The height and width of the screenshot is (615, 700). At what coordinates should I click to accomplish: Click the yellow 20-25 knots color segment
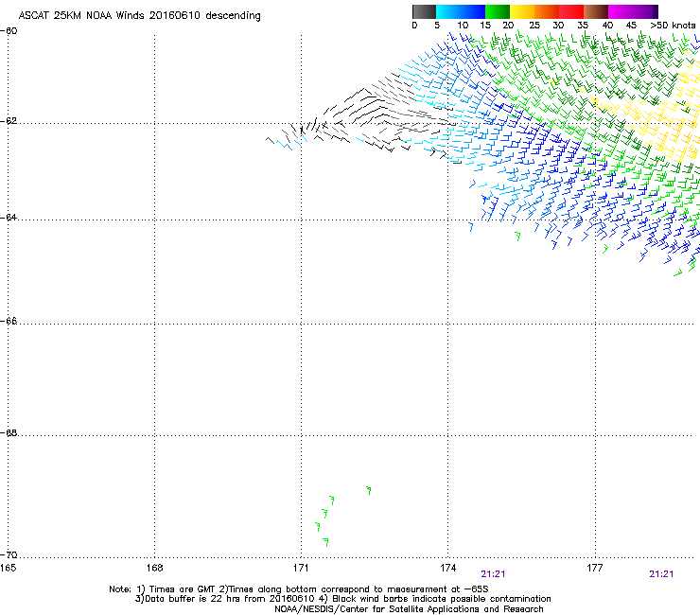[522, 11]
